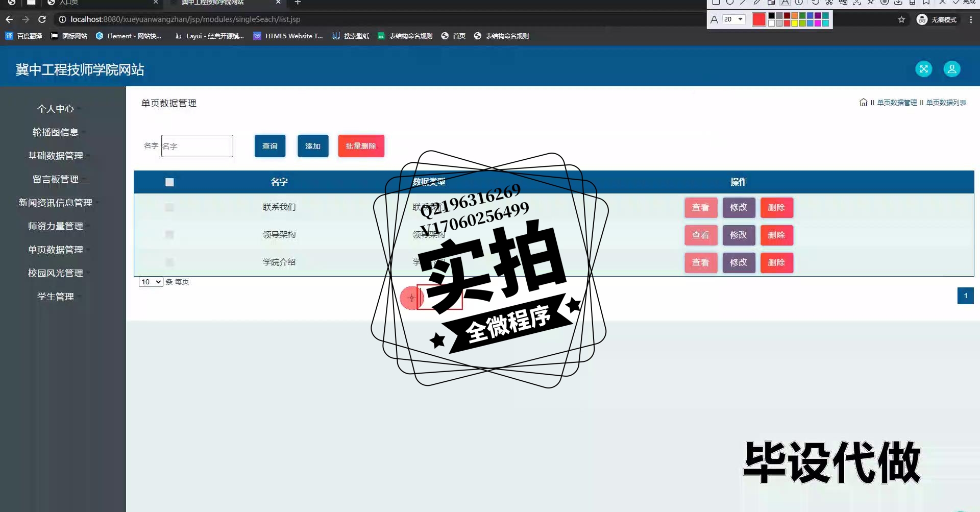The width and height of the screenshot is (980, 512).
Task: Open the rows-per-page dropdown showing 10
Action: click(x=151, y=282)
